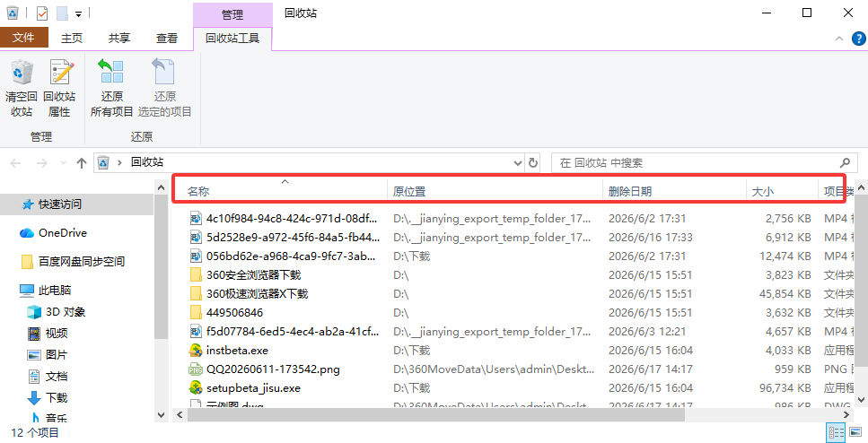The height and width of the screenshot is (443, 868).
Task: Click size cell 45,854 KB
Action: 785,293
